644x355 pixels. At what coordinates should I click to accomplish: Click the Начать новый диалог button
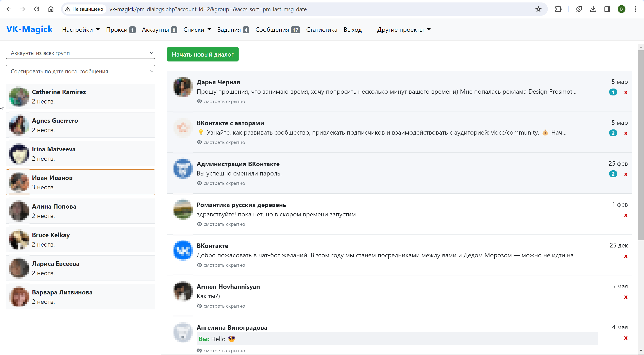click(203, 54)
